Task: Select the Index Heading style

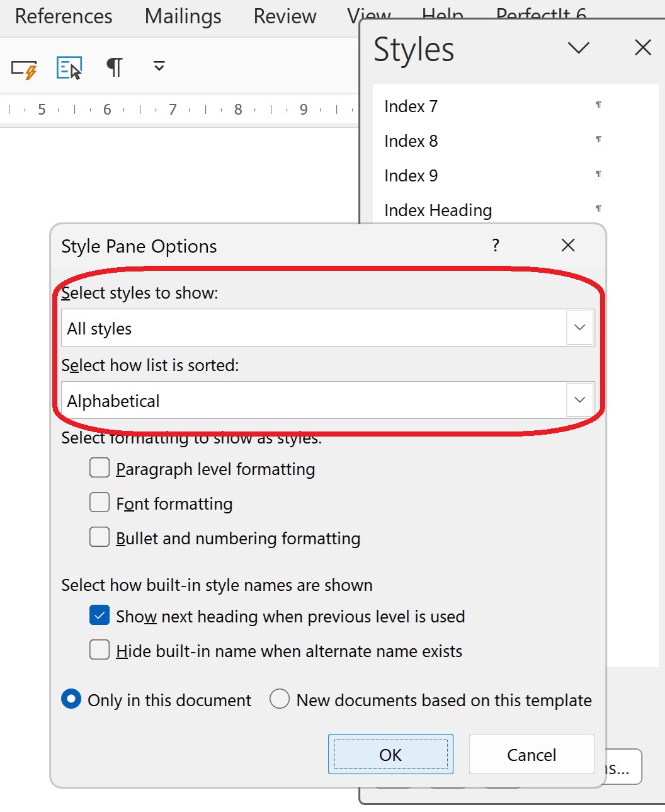Action: (438, 210)
